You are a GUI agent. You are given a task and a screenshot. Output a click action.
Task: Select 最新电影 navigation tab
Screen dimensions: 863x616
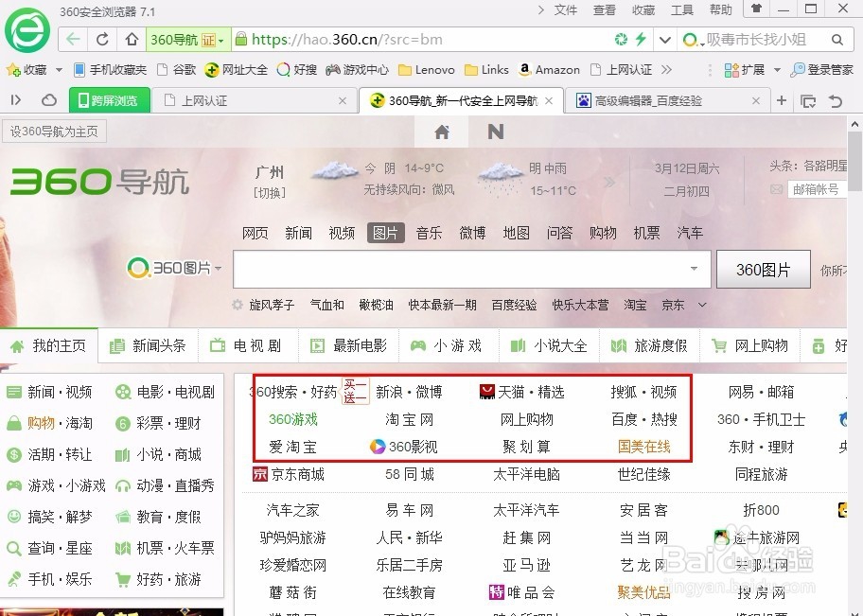[x=349, y=345]
